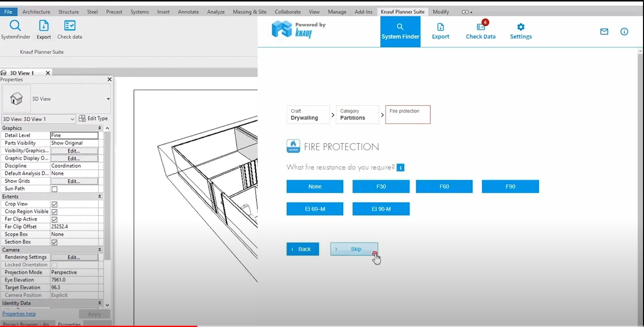Close the 3D View 1 tab
Viewport: 644px width, 327px height.
click(48, 73)
